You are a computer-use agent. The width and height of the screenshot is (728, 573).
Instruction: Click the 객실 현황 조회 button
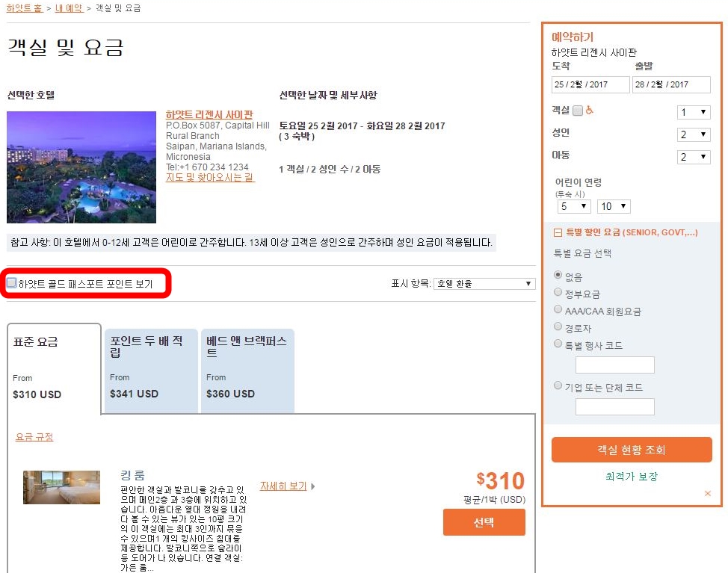click(632, 450)
